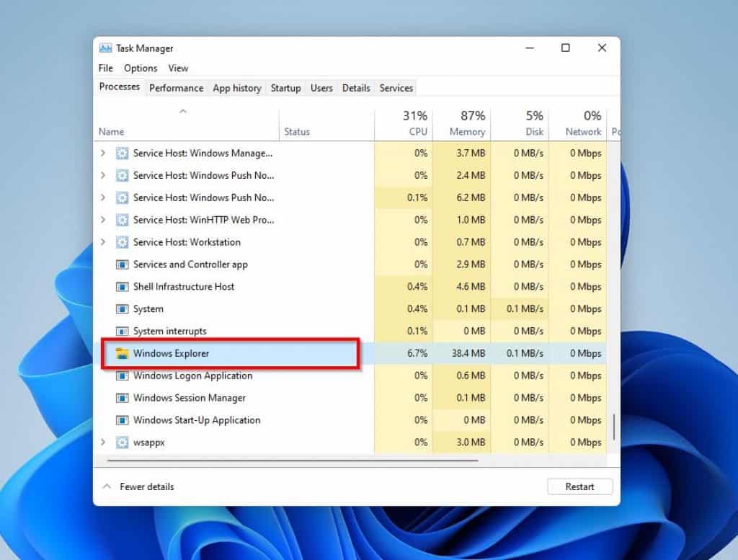
Task: Click the Windows Start-Up Application icon
Action: pyautogui.click(x=122, y=420)
